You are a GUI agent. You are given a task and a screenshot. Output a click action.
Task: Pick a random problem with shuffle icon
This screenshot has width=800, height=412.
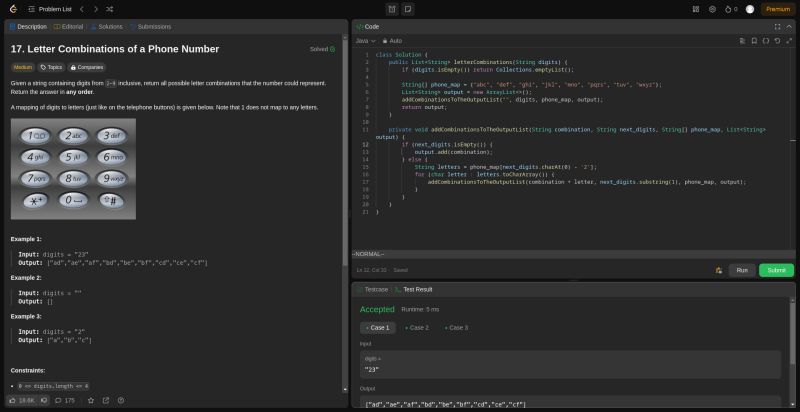(x=110, y=9)
